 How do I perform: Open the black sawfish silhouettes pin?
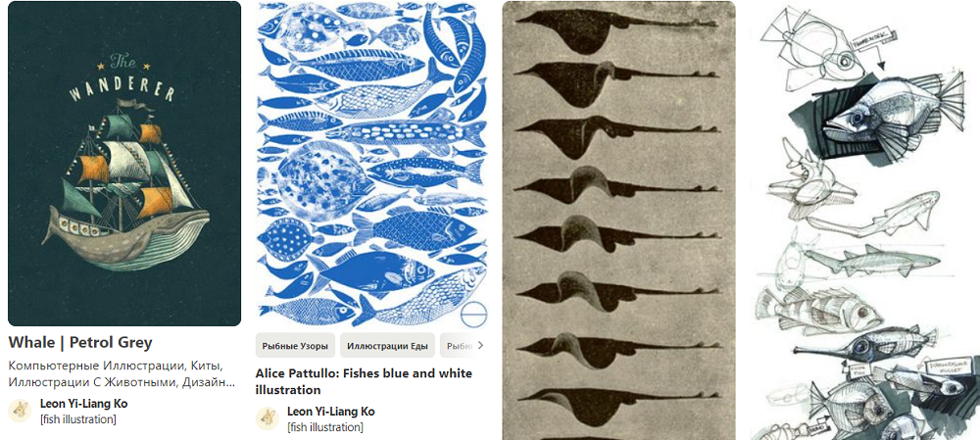pyautogui.click(x=618, y=220)
